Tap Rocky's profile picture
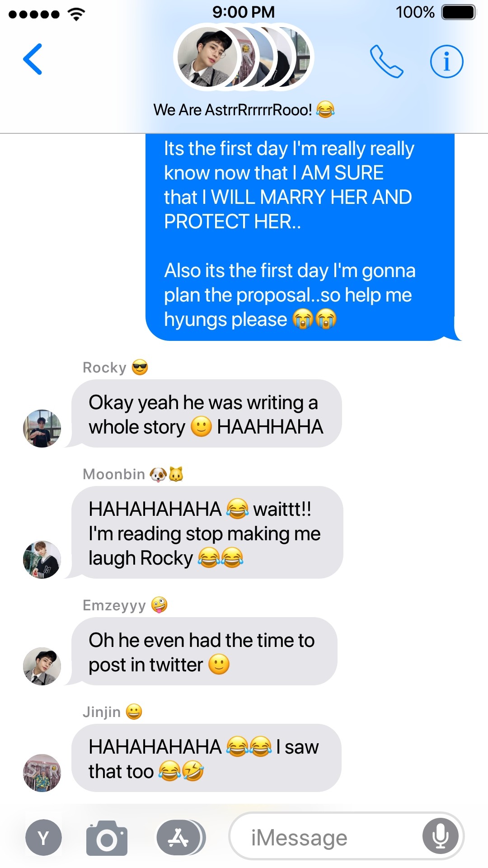 [42, 429]
